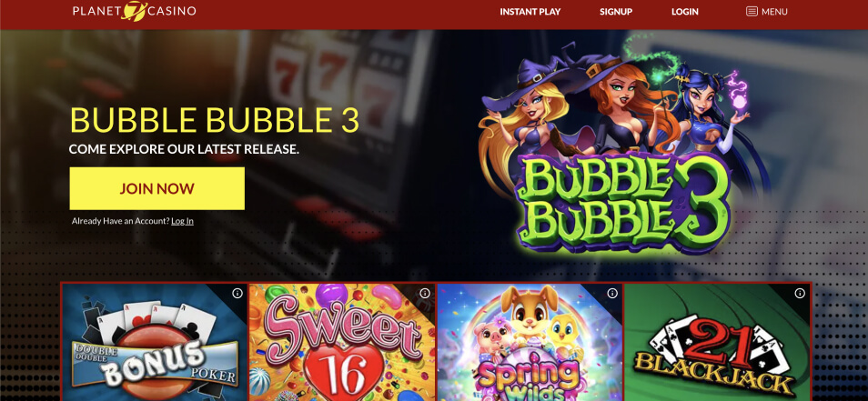The image size is (868, 401).
Task: Click the Planet 7 Casino logo
Action: click(x=134, y=11)
